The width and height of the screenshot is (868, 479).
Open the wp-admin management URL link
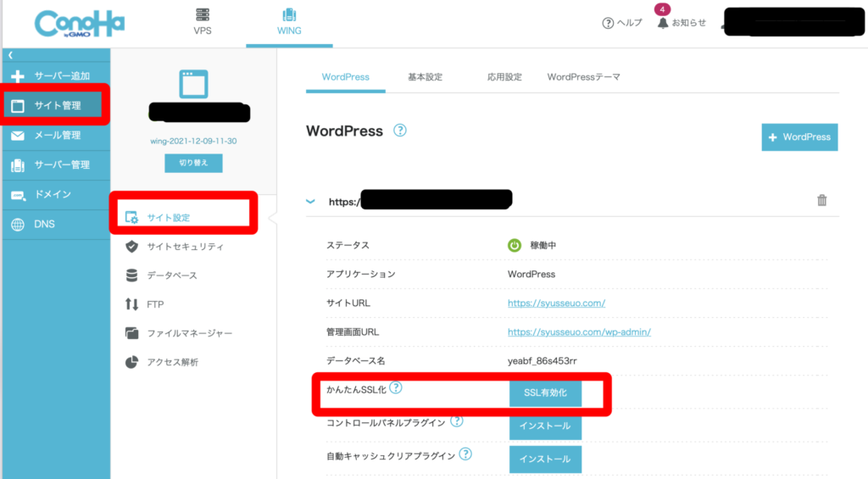click(579, 331)
